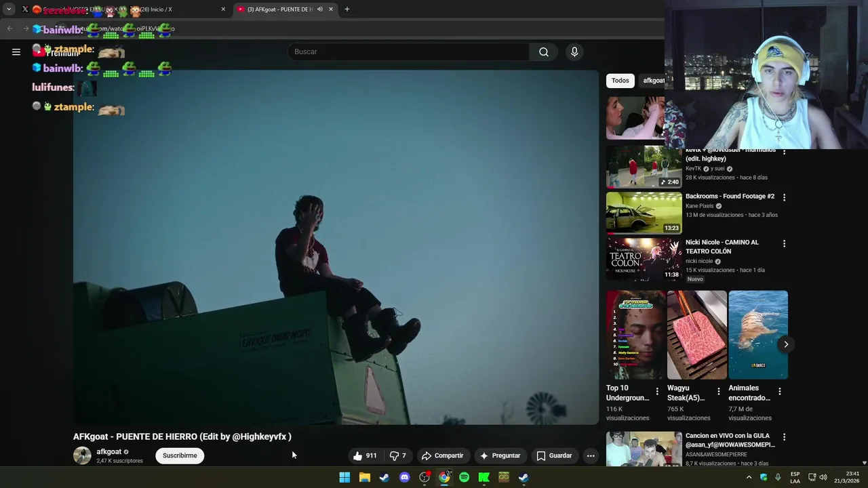Open the afkgoat channel name link
Image resolution: width=868 pixels, height=488 pixels.
tap(108, 451)
